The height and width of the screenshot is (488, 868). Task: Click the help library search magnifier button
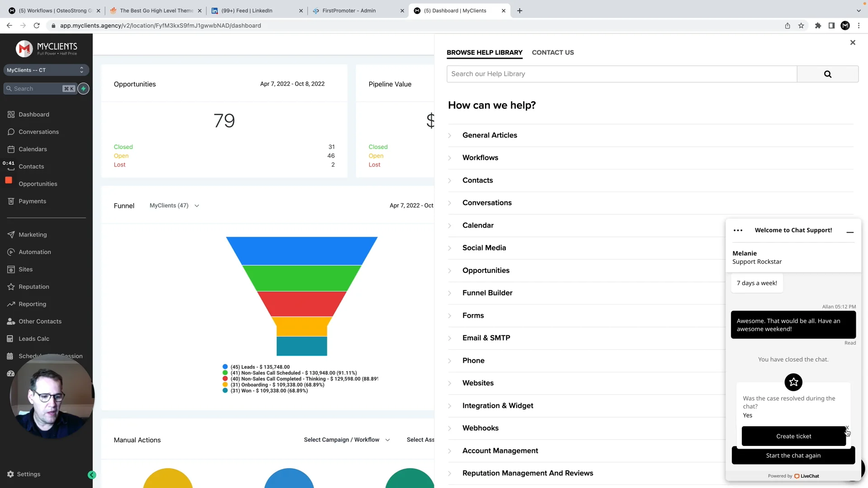click(827, 74)
